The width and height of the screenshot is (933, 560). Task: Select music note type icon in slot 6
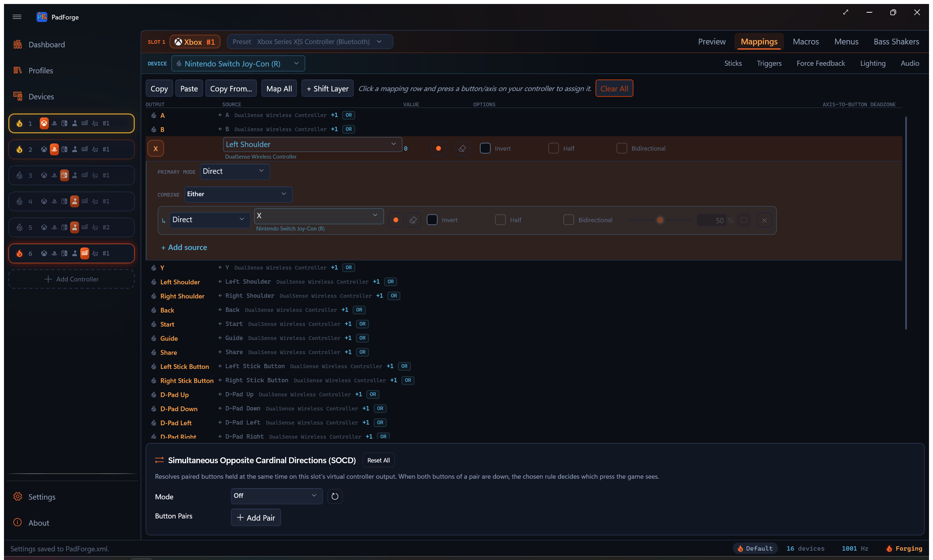(x=95, y=254)
